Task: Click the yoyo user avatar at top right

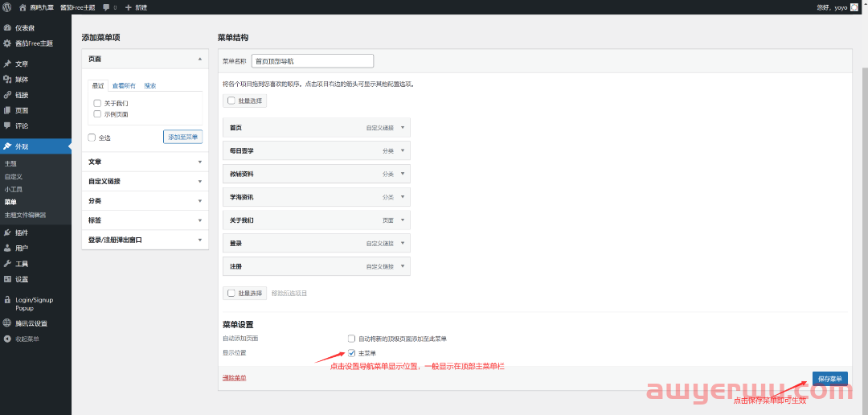Action: tap(854, 7)
